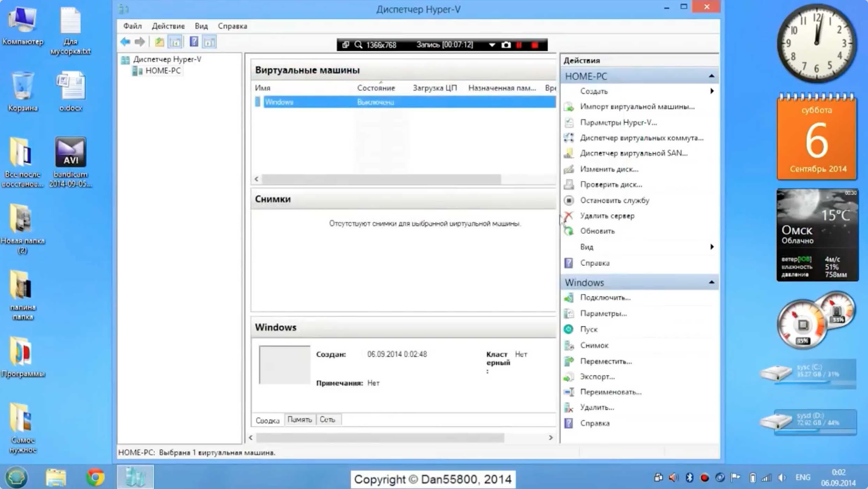Screen dimensions: 868x489
Task: Click the Forward arrow in the toolbar
Action: pyautogui.click(x=139, y=42)
